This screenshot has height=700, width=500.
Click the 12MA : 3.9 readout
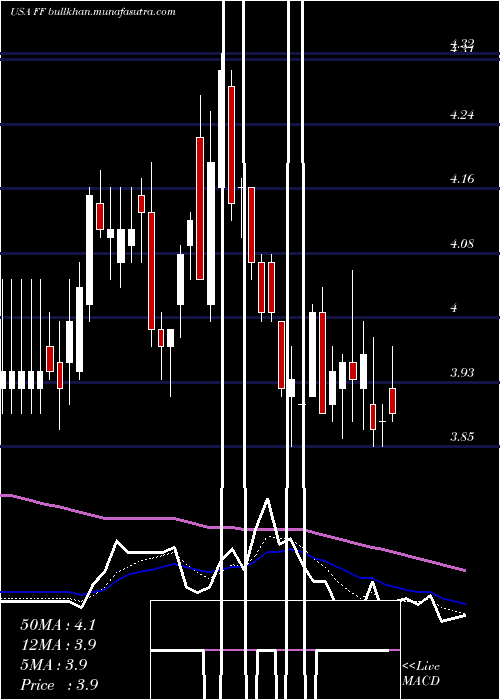point(58,645)
